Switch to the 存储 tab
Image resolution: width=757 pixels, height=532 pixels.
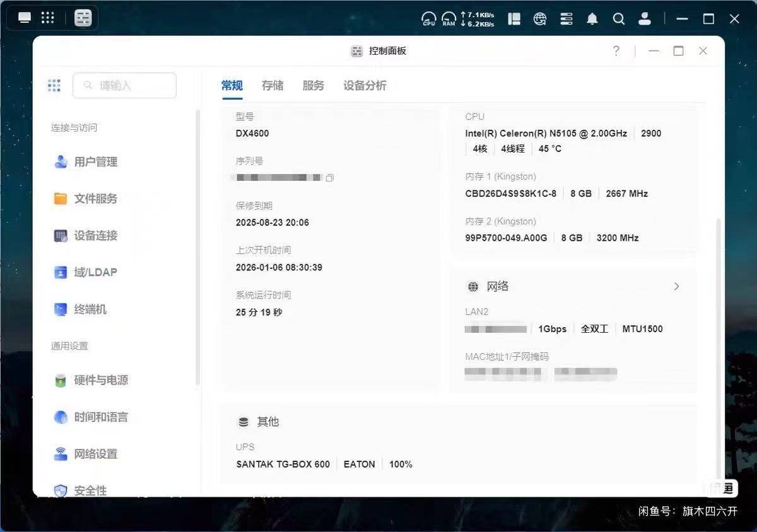point(273,85)
